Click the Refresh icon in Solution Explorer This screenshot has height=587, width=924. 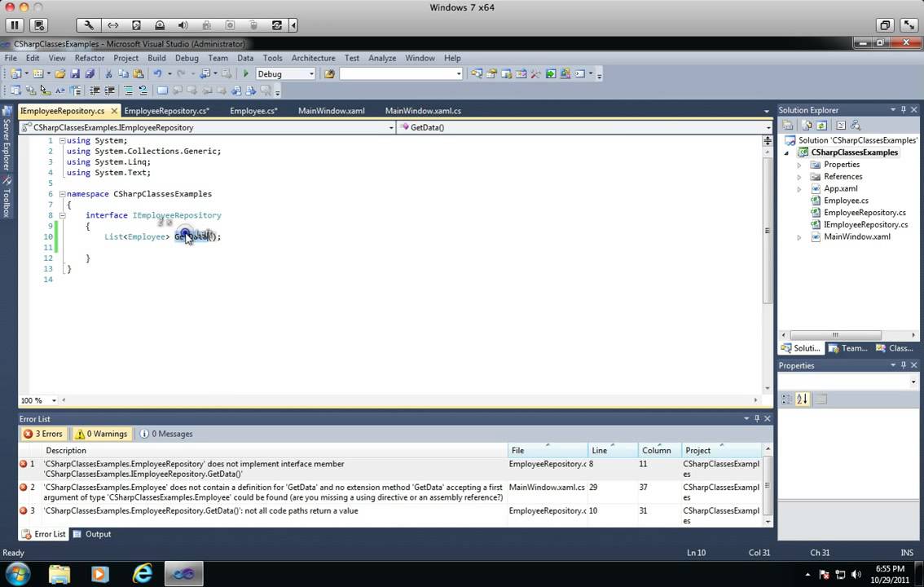(x=821, y=125)
